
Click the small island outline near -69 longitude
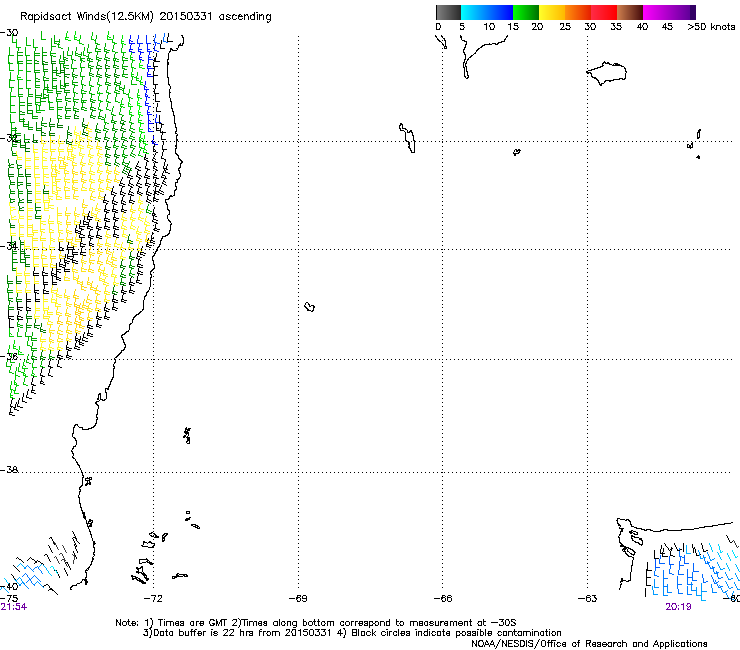[x=310, y=307]
